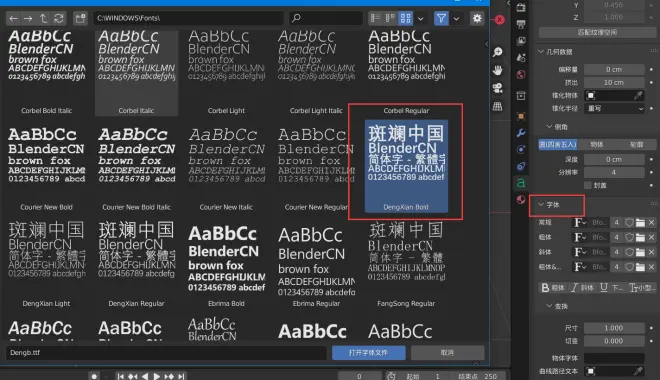
Task: Jump to timeline start frame
Action: click(120, 376)
